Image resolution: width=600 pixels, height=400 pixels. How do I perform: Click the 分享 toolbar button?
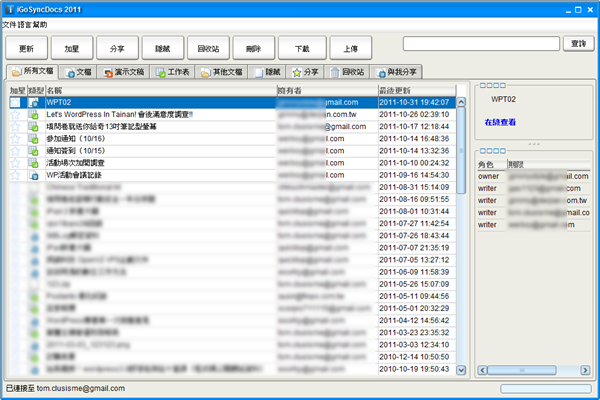[x=117, y=48]
